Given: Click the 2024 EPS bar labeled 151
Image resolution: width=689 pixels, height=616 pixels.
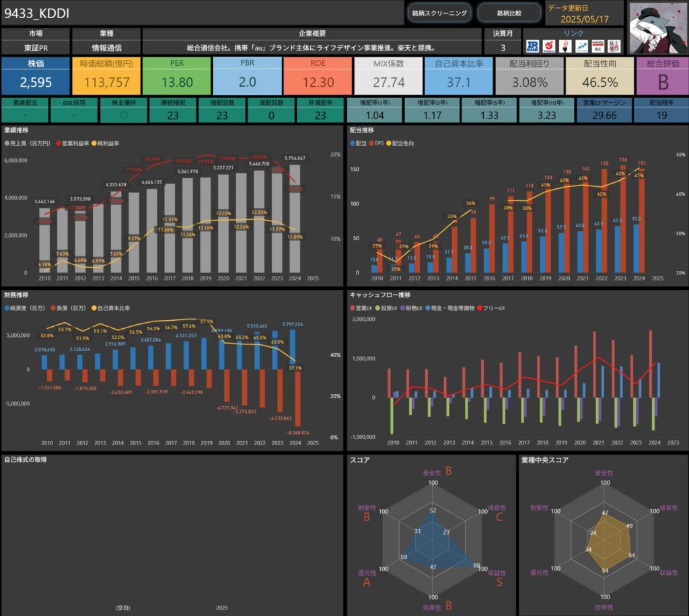Looking at the screenshot, I should click(x=642, y=221).
